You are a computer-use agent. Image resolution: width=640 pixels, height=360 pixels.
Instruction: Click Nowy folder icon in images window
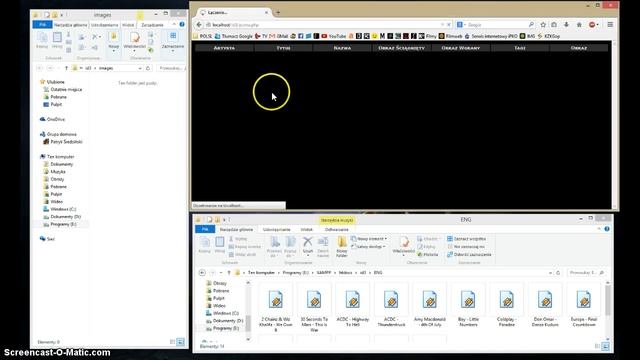pos(113,40)
